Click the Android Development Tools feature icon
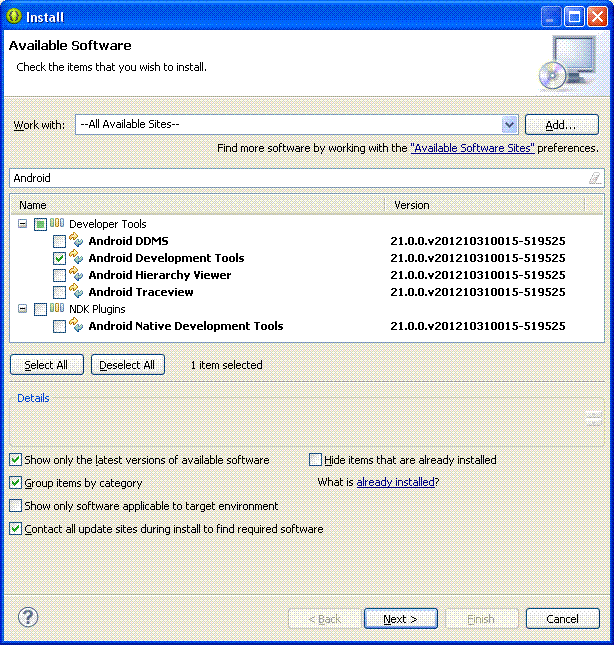 point(76,257)
